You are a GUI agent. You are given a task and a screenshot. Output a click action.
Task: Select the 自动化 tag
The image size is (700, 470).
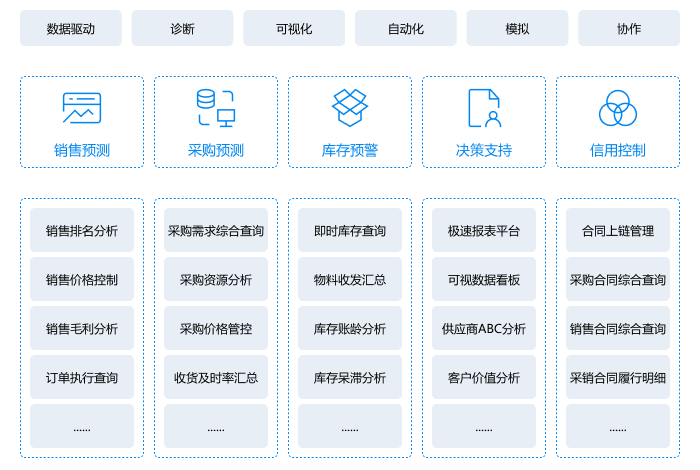click(x=406, y=28)
